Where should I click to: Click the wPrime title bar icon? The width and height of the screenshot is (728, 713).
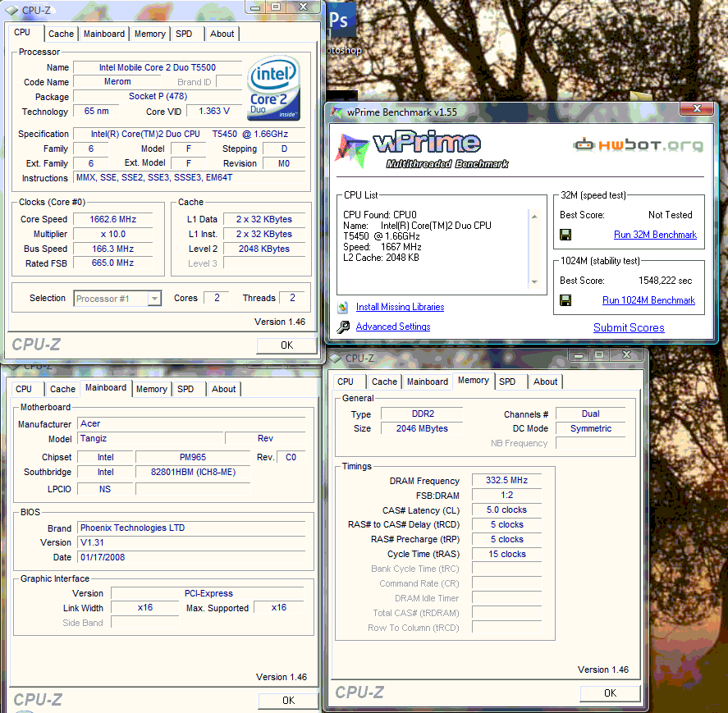(x=337, y=112)
